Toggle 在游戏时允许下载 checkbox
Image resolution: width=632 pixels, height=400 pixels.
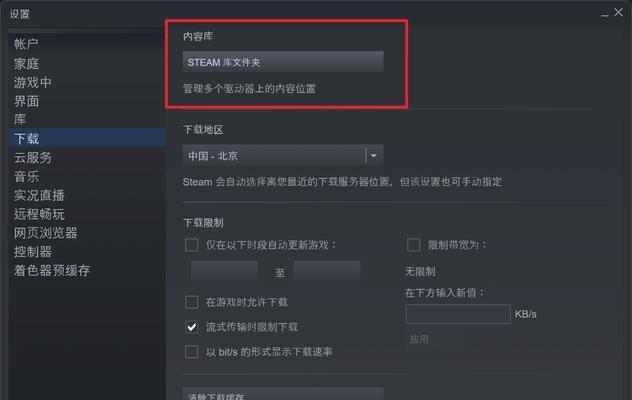click(191, 302)
